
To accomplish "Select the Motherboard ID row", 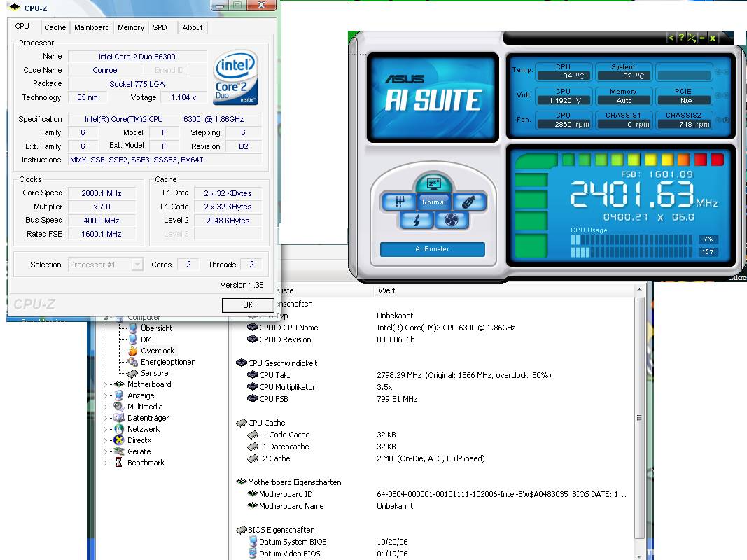I will tap(433, 494).
